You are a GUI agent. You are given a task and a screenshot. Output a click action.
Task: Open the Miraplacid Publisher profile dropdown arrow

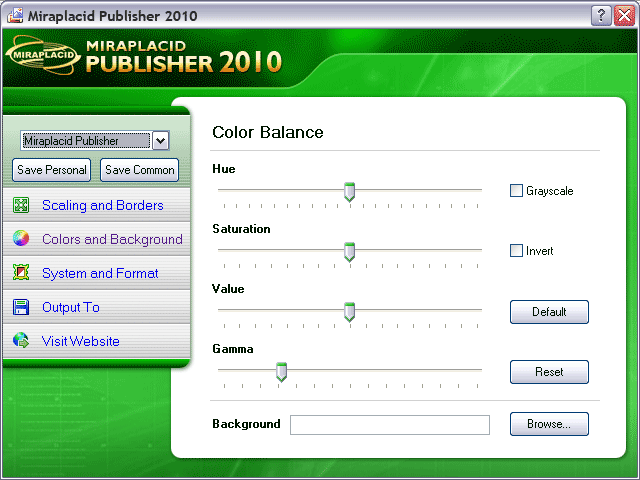point(160,141)
